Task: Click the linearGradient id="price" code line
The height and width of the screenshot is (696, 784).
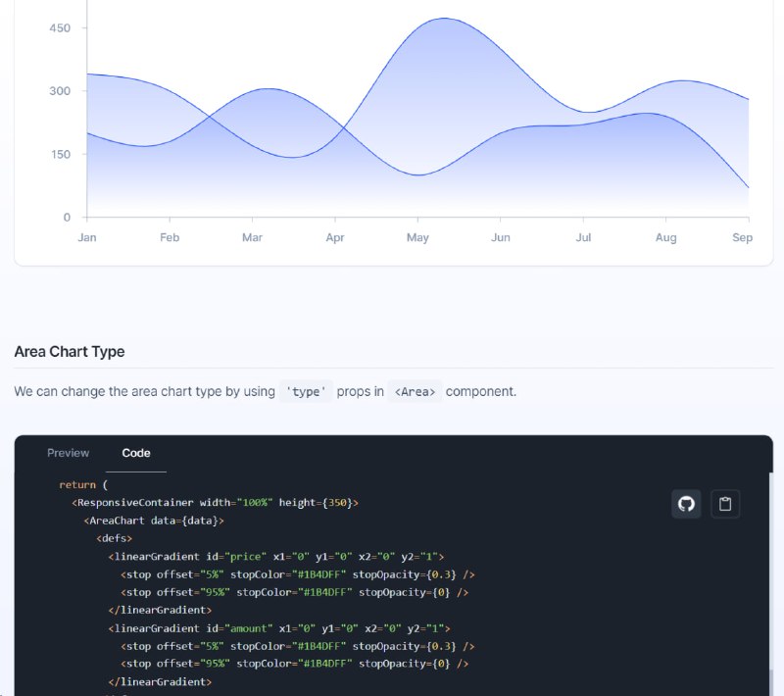Action: coord(276,557)
